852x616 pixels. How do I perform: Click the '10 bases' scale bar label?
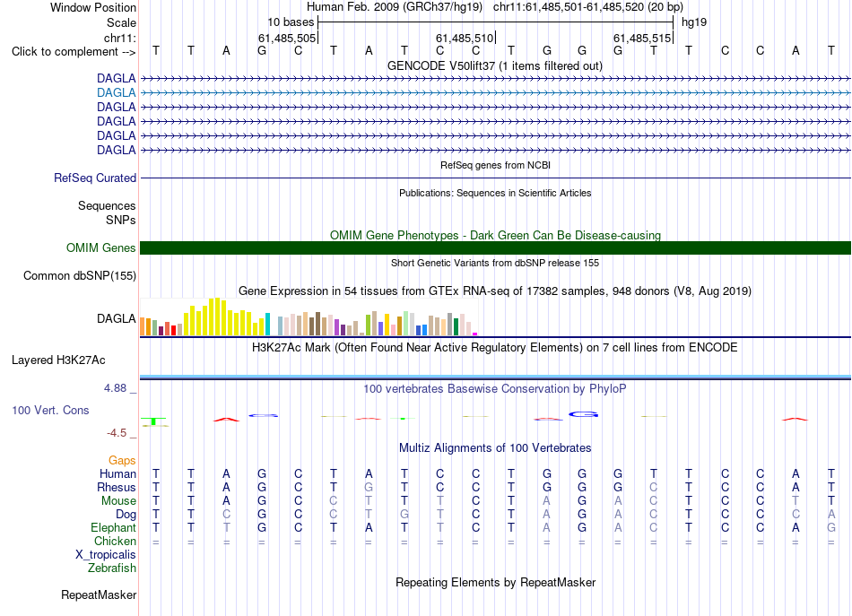[291, 22]
